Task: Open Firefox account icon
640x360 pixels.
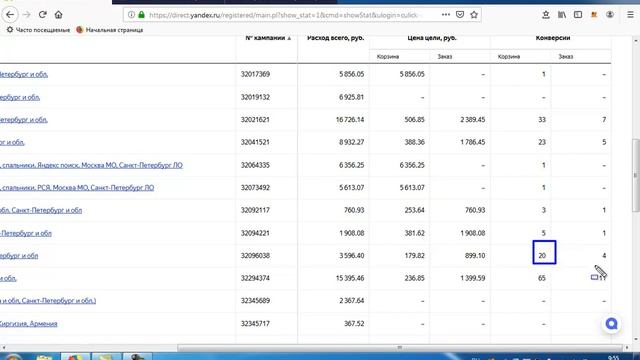Action: click(x=610, y=15)
